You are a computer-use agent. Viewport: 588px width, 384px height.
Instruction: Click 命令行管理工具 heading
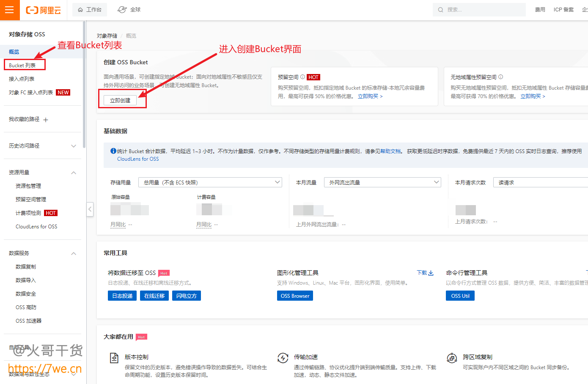pos(467,273)
